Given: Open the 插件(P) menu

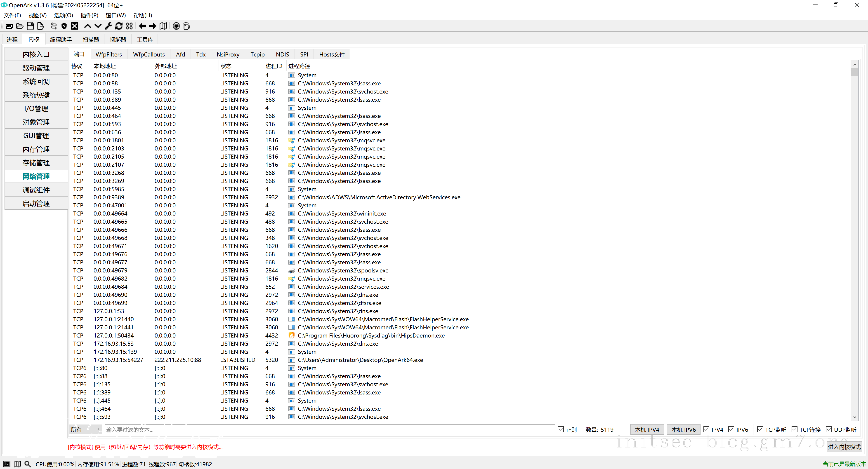Looking at the screenshot, I should (89, 15).
